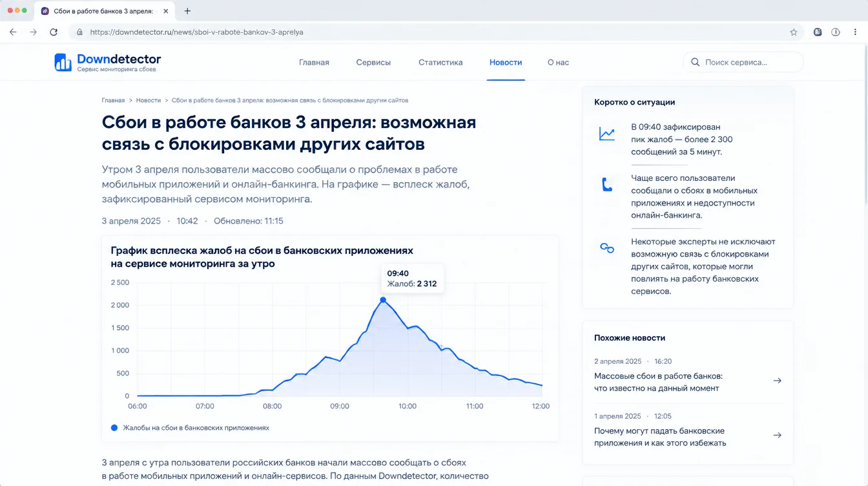Click the "2 апреля 2025 · 16:20" date line
This screenshot has width=868, height=486.
coord(633,361)
